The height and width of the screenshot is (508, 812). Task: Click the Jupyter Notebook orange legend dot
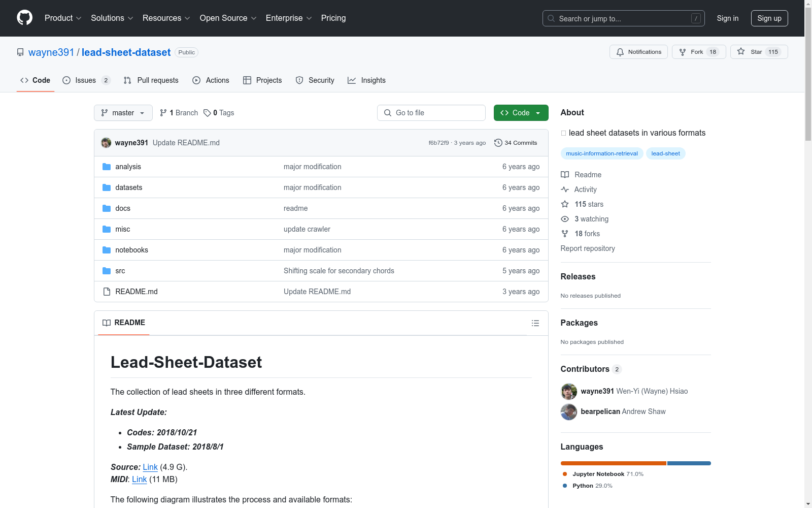tap(565, 474)
